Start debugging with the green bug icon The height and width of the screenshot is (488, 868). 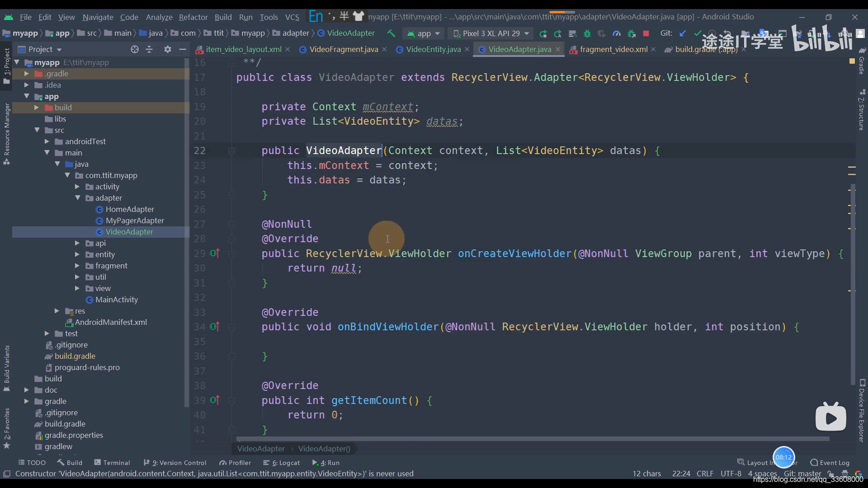[x=587, y=33]
